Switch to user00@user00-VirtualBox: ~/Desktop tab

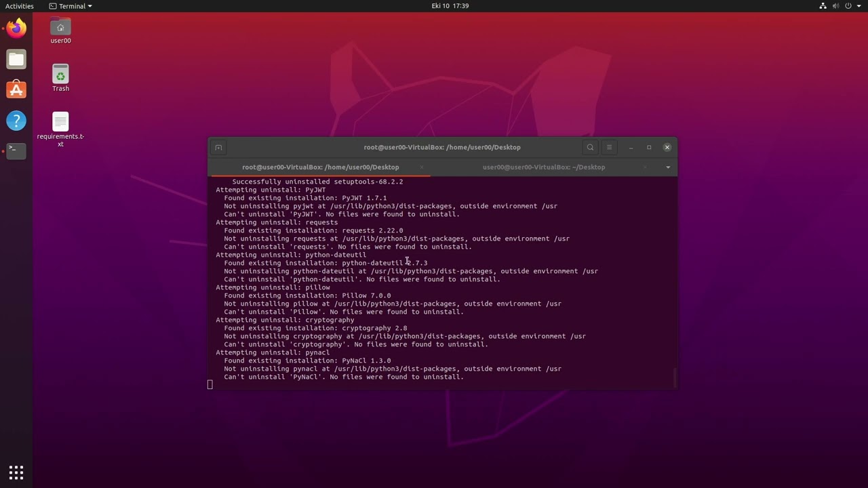(x=544, y=167)
